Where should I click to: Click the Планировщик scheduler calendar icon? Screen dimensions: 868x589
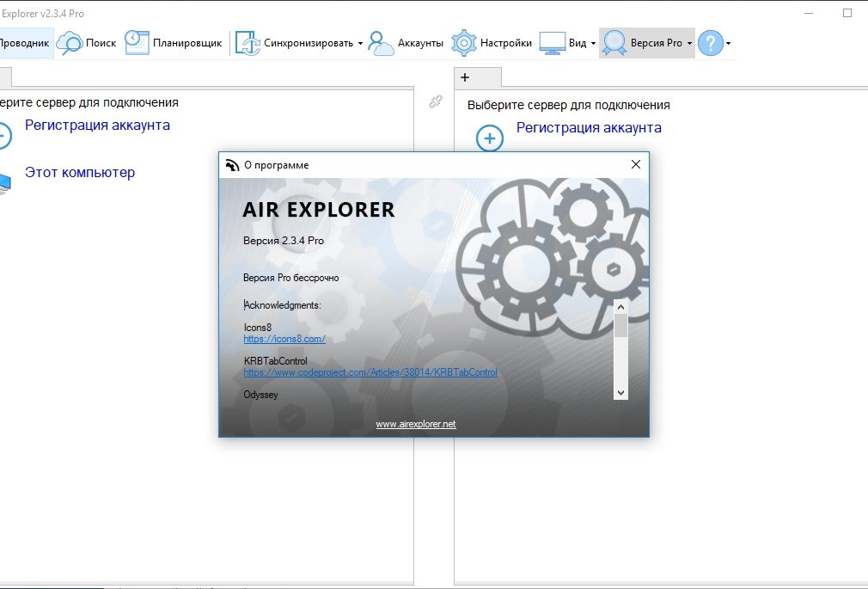click(137, 43)
